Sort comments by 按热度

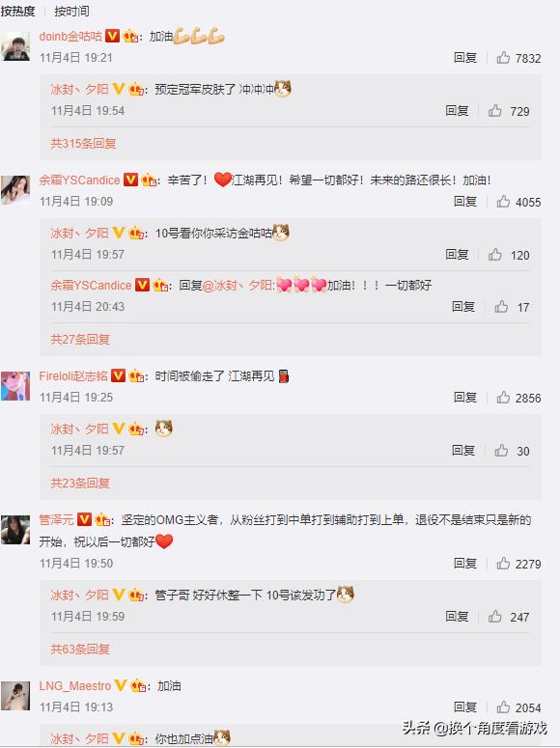tap(17, 11)
